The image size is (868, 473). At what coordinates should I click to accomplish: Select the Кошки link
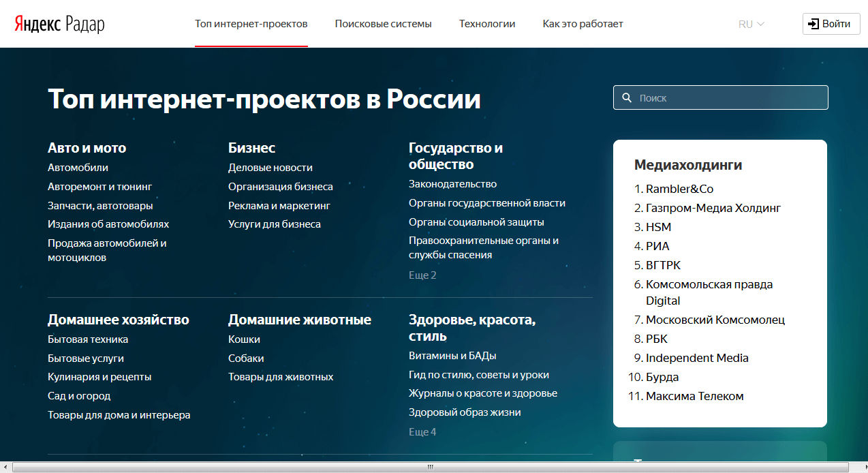[x=244, y=339]
